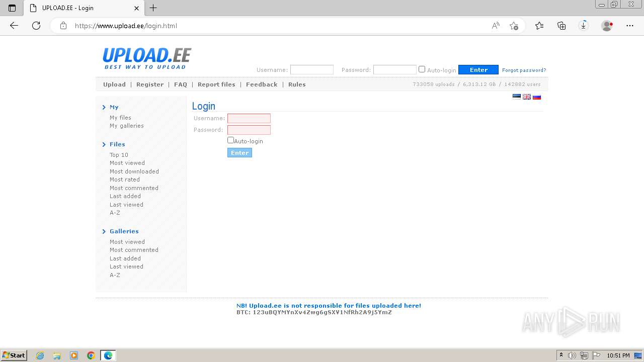The height and width of the screenshot is (362, 644).
Task: Open Galleries Last viewed link
Action: tap(126, 266)
